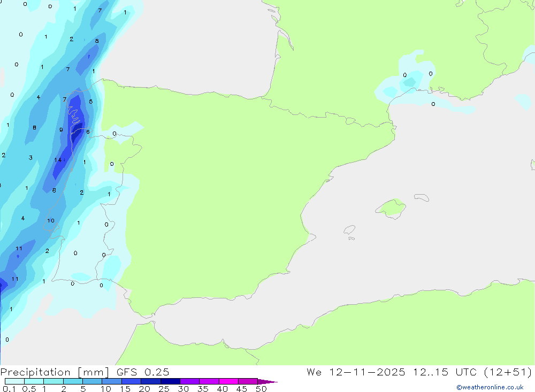Select the '3' precipitation value in Atlantic
Screen dimensions: 535x392
pyautogui.click(x=30, y=158)
